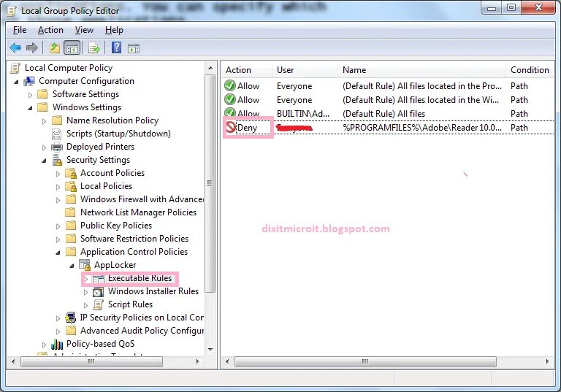
Task: Select the BUILTIN\Ad... All files rule
Action: coord(388,114)
